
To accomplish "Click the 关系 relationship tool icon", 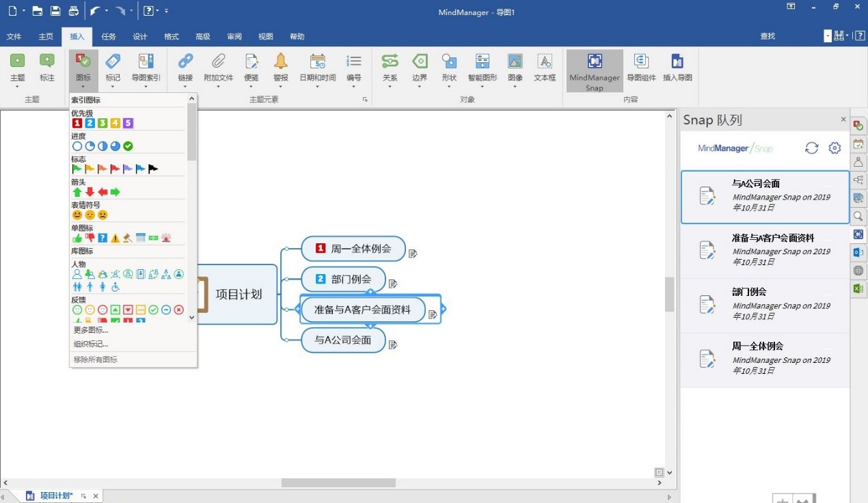I will 390,62.
